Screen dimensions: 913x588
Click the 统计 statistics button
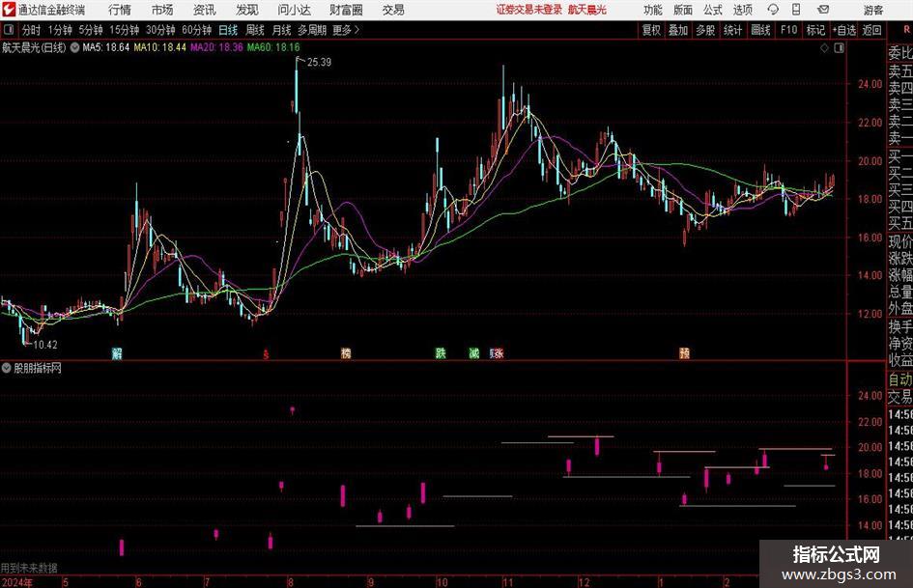pyautogui.click(x=733, y=30)
